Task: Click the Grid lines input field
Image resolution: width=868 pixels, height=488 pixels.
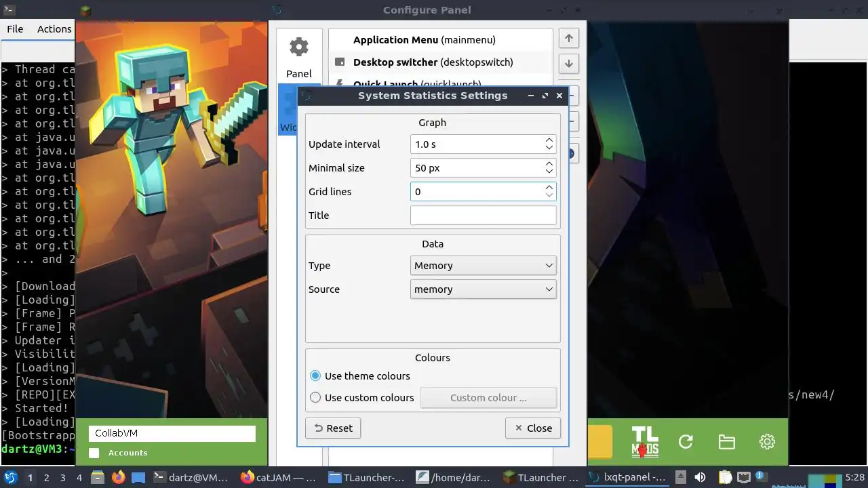Action: pyautogui.click(x=477, y=192)
